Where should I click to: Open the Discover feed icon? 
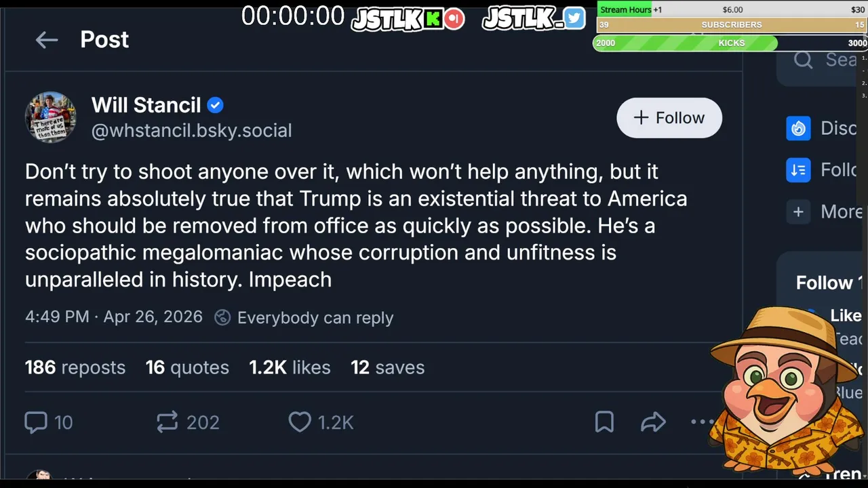click(x=798, y=128)
